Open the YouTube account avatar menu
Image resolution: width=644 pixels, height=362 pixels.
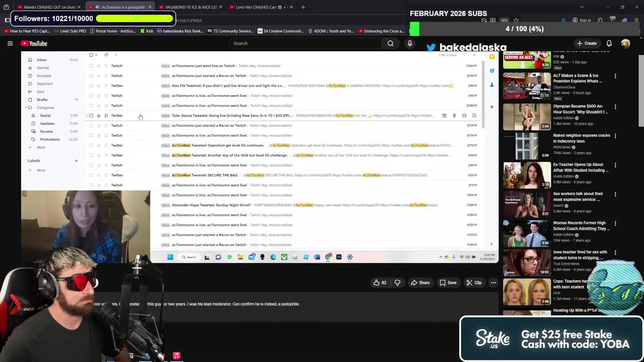point(625,44)
